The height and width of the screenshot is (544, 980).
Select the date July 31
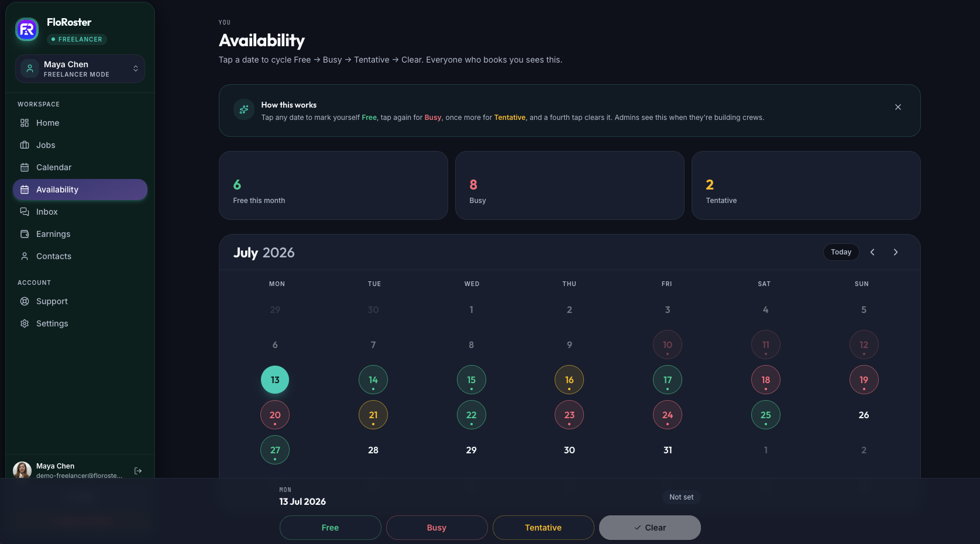[x=668, y=450]
